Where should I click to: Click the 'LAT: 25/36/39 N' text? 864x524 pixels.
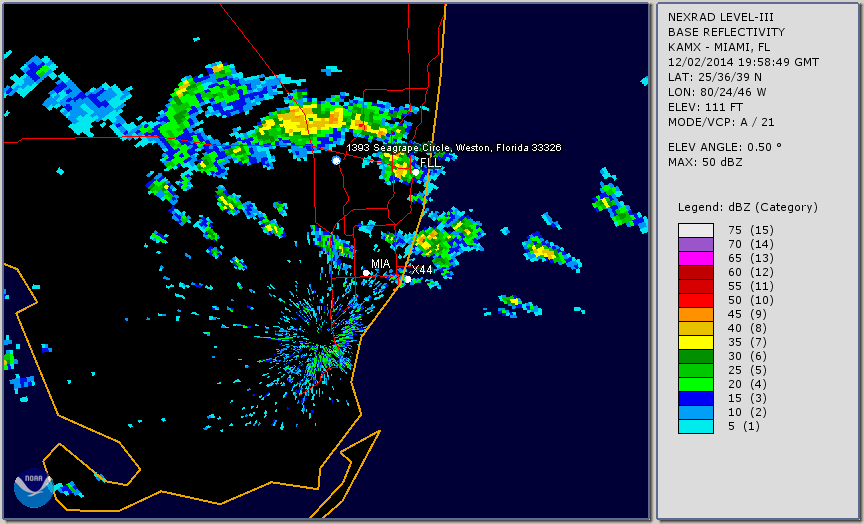tap(715, 77)
